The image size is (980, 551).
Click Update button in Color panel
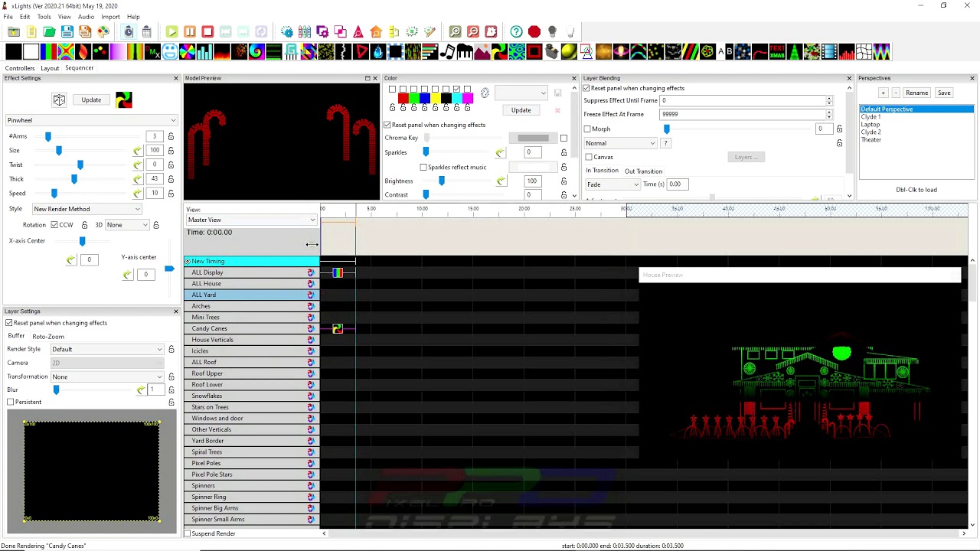pyautogui.click(x=521, y=110)
